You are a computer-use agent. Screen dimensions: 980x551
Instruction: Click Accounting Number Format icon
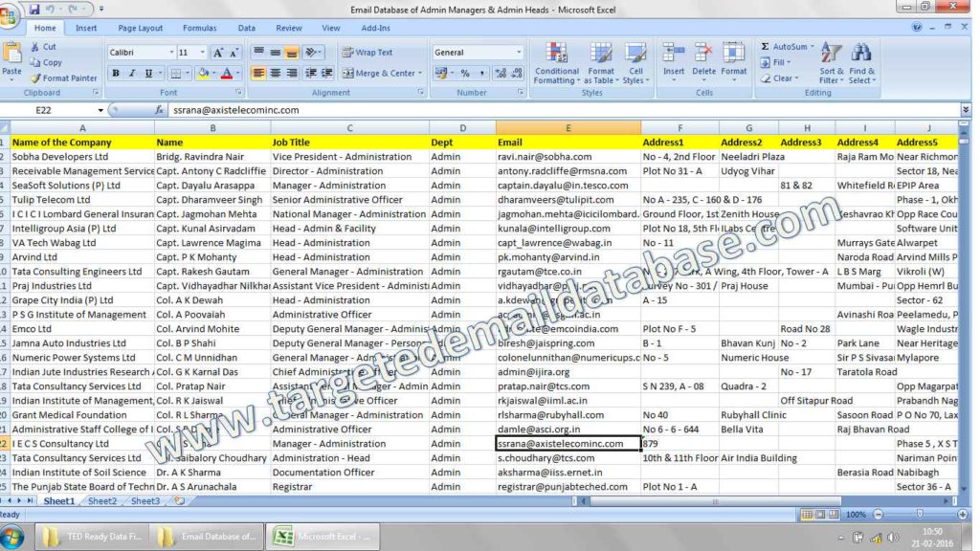tap(441, 74)
